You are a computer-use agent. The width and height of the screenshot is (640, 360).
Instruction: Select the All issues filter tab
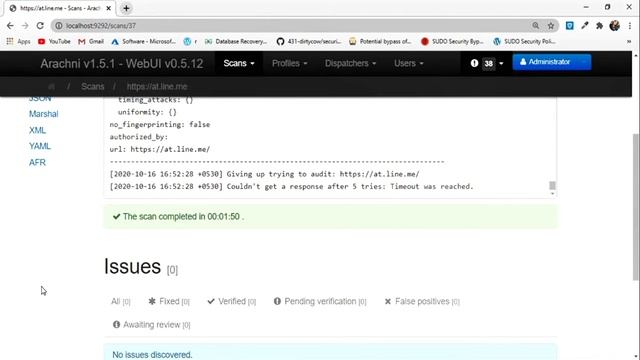[120, 301]
